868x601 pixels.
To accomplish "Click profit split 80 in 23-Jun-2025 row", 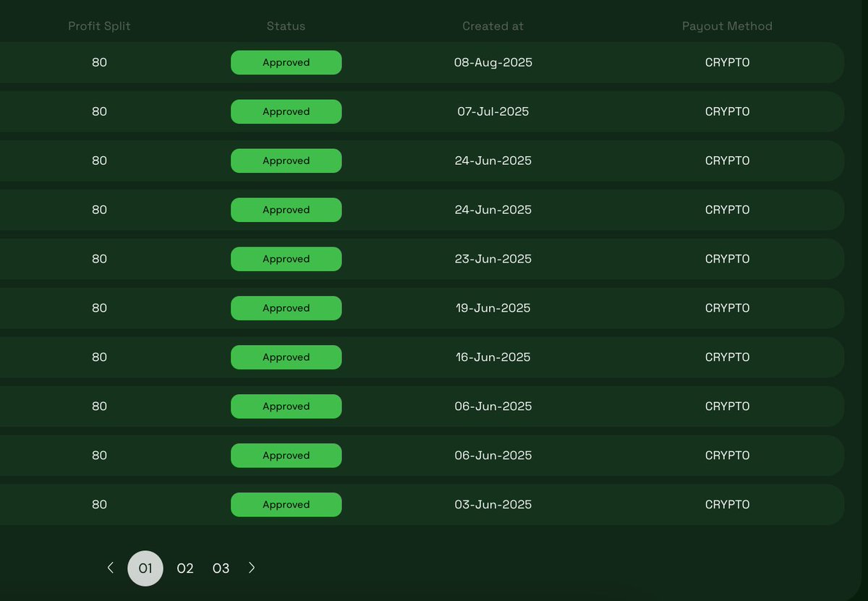I will coord(99,259).
